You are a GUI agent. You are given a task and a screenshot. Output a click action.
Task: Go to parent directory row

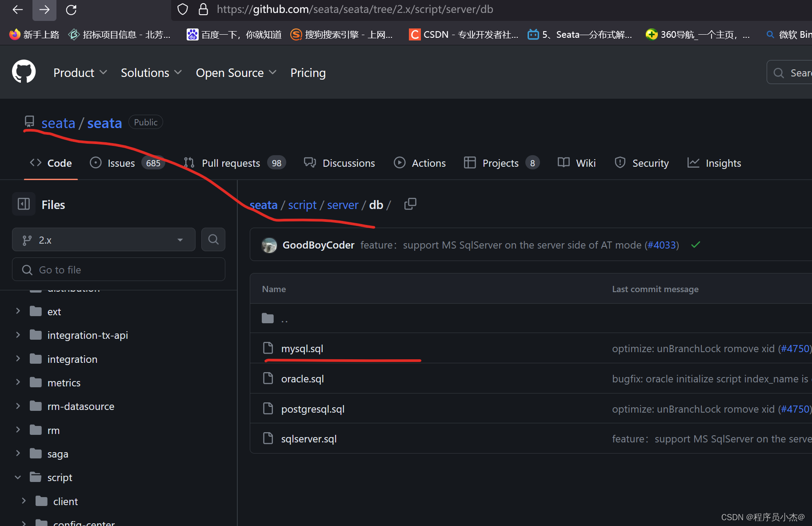click(x=531, y=318)
